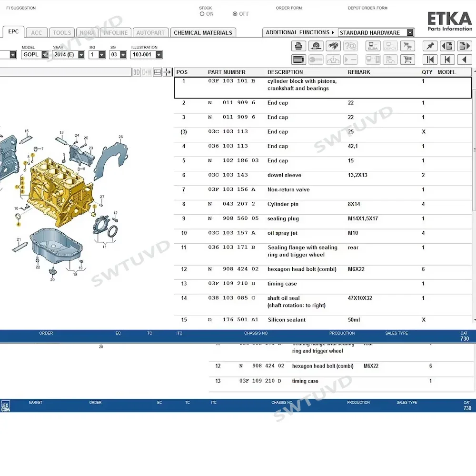Image resolution: width=476 pixels, height=476 pixels.
Task: Click the pushpin icon
Action: [430, 46]
